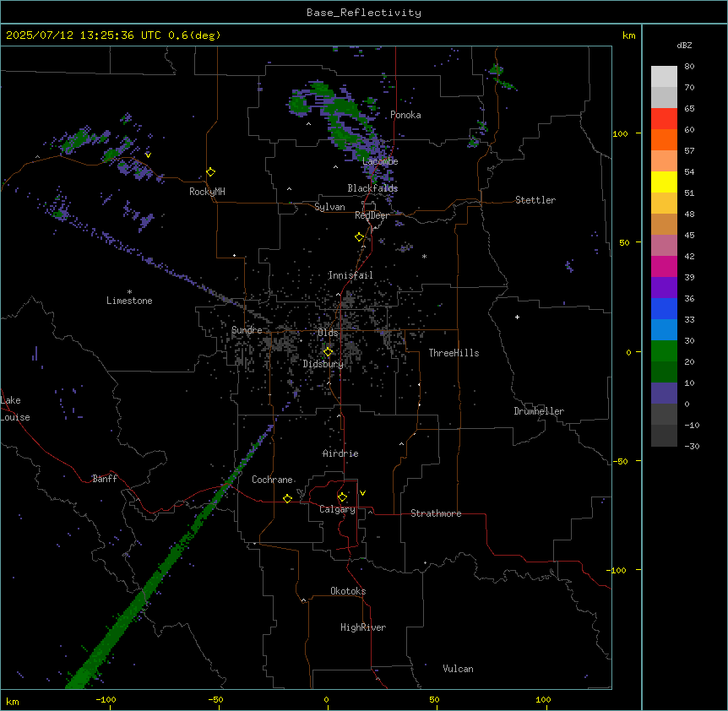
Task: Click the white asterisk above the Limestone label
Action: click(x=129, y=292)
